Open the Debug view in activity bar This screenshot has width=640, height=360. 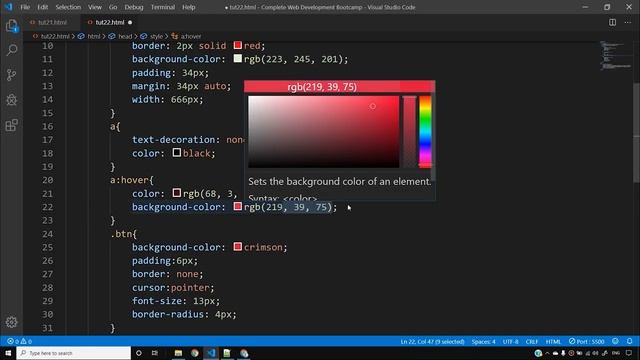click(x=12, y=100)
